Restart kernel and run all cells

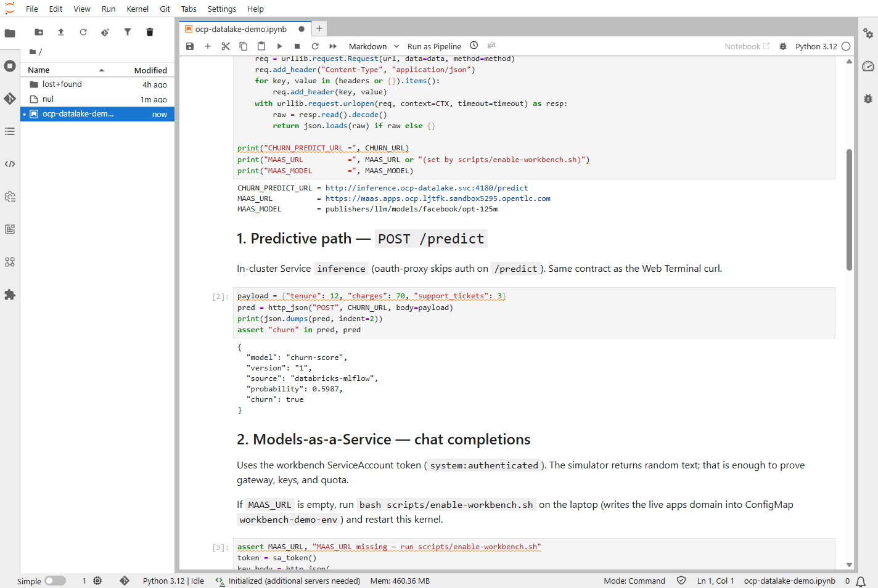tap(333, 46)
